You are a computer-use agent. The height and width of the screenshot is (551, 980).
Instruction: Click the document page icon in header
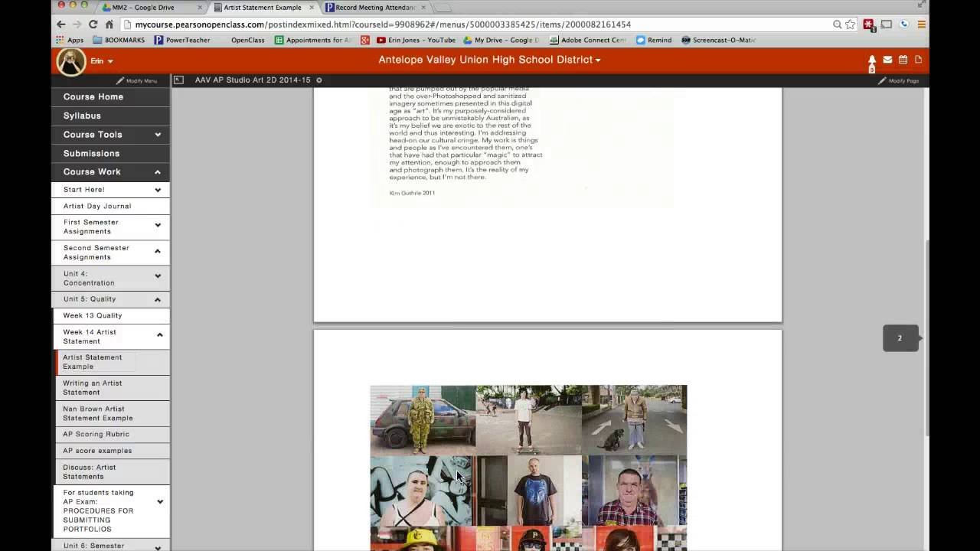[x=918, y=60]
